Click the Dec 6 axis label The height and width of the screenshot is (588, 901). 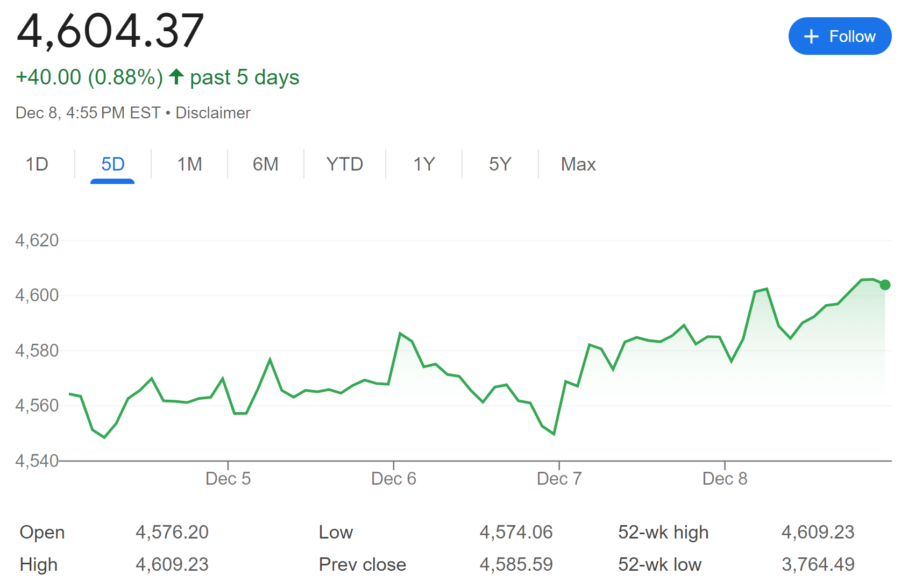(x=394, y=478)
